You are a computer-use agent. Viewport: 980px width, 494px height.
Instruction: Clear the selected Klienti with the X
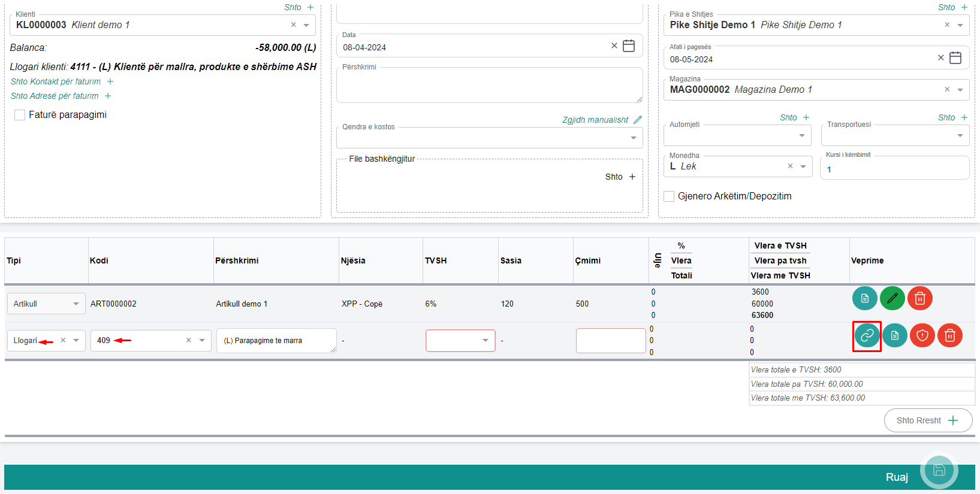pos(293,25)
